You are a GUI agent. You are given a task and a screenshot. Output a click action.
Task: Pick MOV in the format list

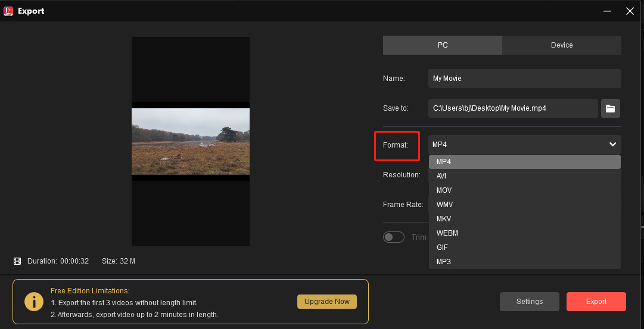[524, 190]
